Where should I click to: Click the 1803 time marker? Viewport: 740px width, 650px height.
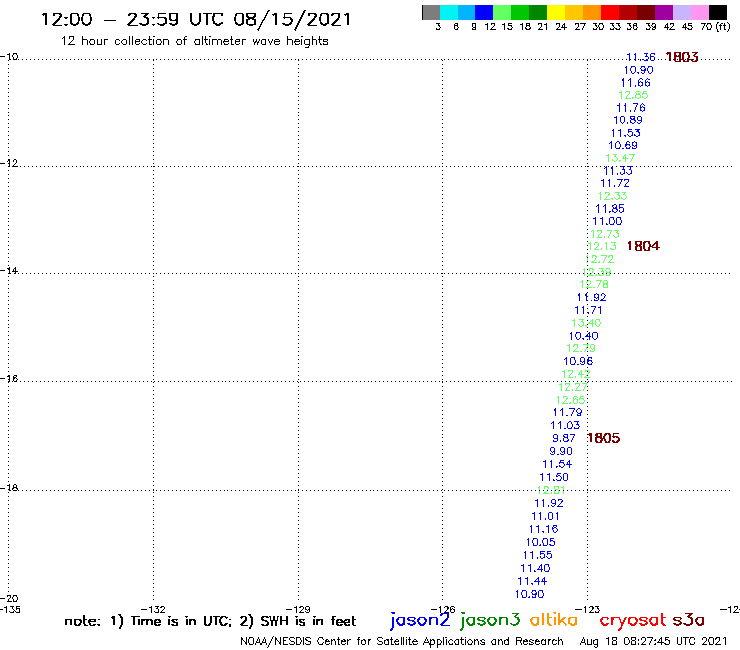pos(682,57)
